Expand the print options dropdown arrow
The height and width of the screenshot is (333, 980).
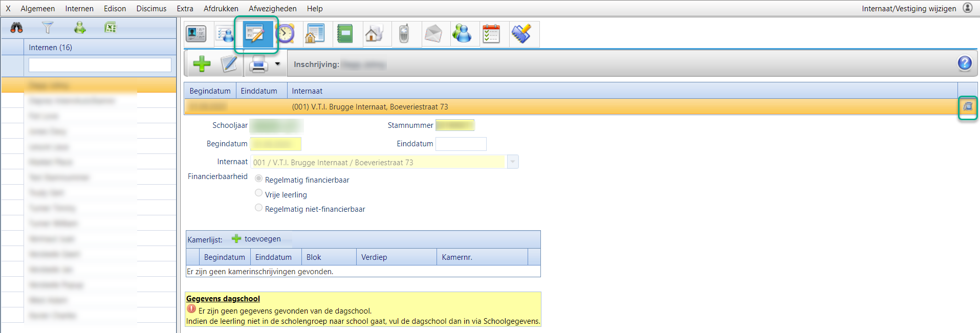pyautogui.click(x=278, y=64)
